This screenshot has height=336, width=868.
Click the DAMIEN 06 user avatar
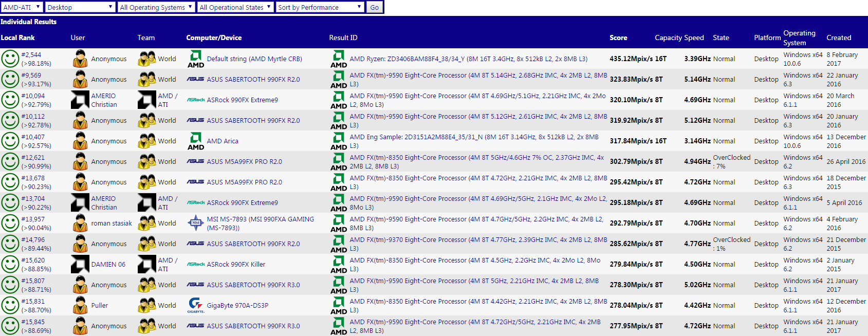click(80, 264)
